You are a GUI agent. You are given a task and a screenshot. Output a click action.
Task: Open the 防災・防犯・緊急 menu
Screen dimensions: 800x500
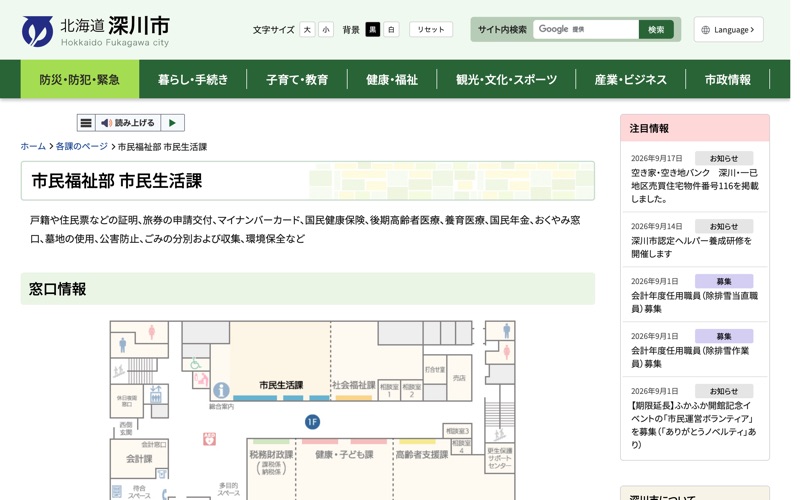pyautogui.click(x=80, y=79)
